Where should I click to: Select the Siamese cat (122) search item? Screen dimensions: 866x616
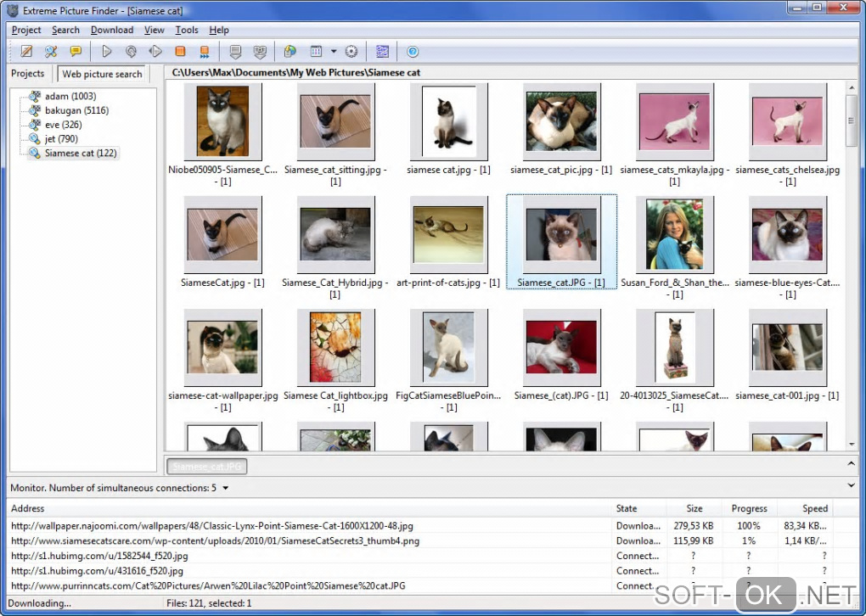pos(81,153)
